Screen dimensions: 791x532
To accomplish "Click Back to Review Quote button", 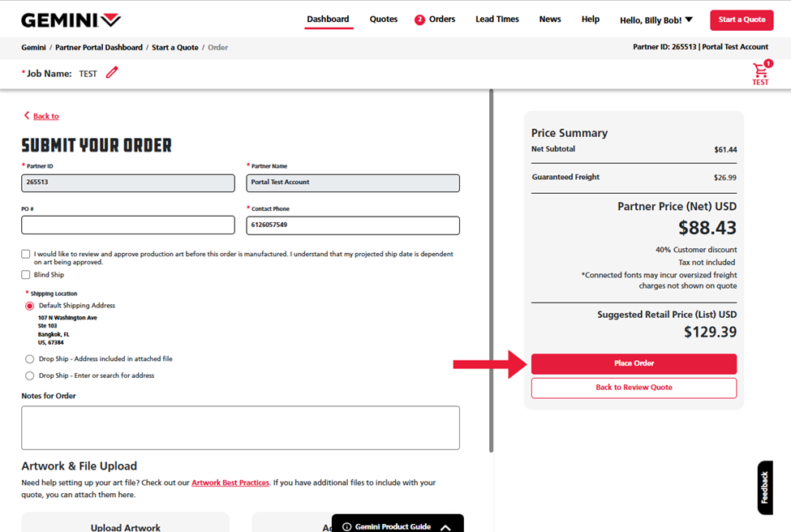I will click(634, 388).
